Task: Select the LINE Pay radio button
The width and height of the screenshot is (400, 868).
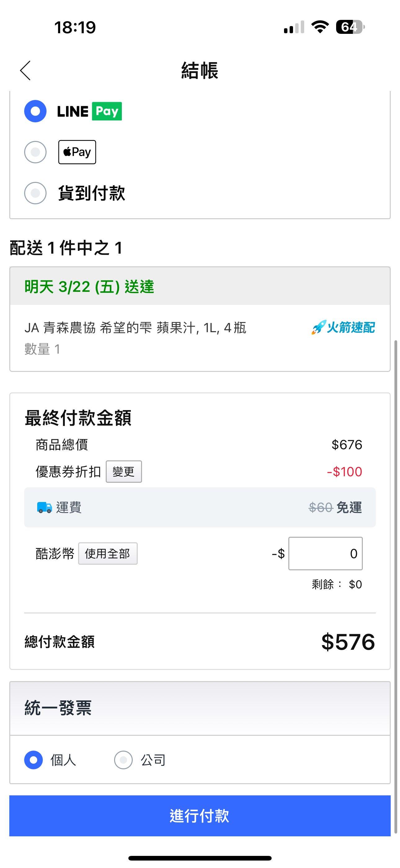Action: [x=35, y=111]
